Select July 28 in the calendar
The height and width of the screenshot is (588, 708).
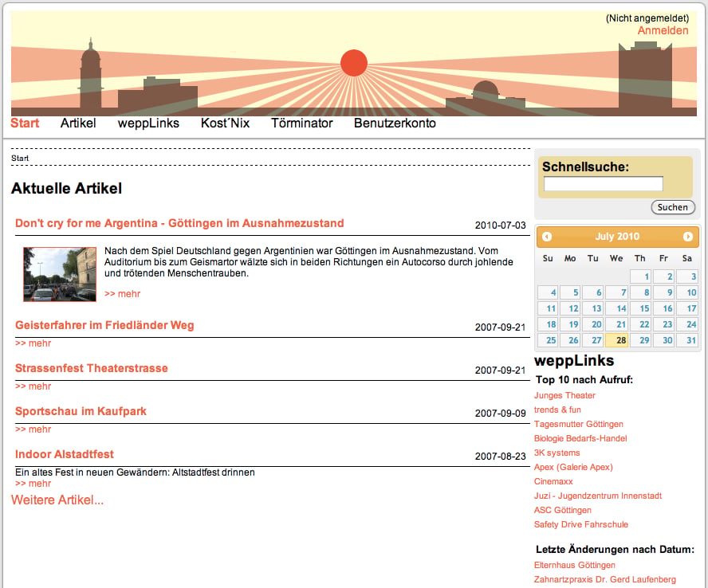(x=616, y=340)
